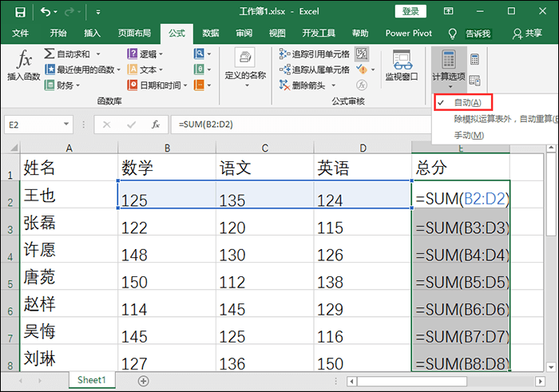The image size is (559, 392).
Task: Click Trace Precedents (追踪引用单元格)
Action: point(314,53)
